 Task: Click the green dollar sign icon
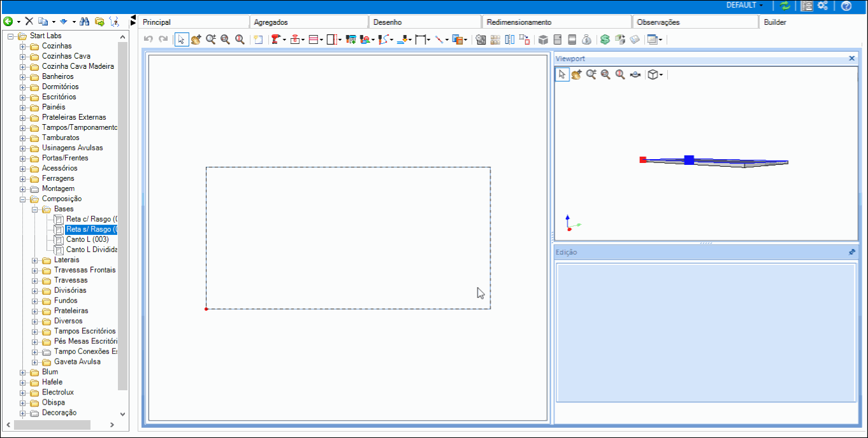(x=605, y=39)
